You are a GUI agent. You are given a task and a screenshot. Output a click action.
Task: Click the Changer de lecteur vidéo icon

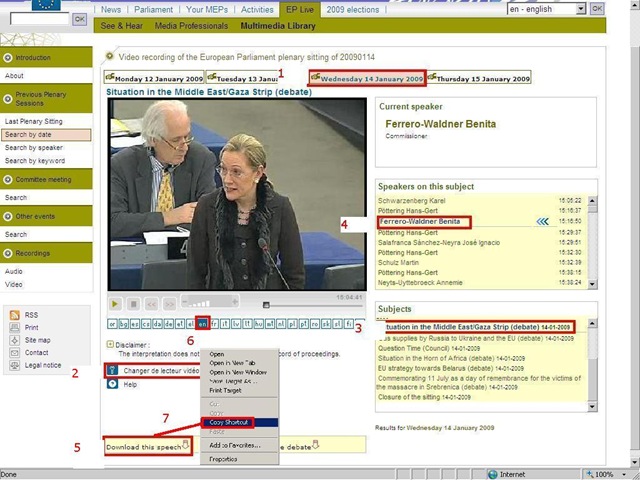pyautogui.click(x=113, y=370)
